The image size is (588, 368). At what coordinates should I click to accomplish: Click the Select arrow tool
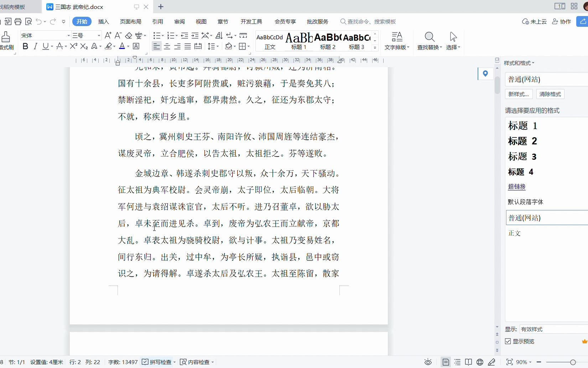[453, 41]
